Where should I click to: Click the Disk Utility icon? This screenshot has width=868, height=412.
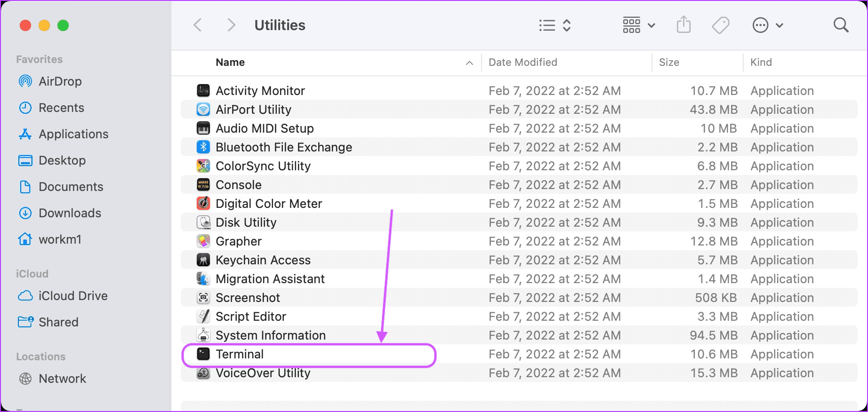203,222
